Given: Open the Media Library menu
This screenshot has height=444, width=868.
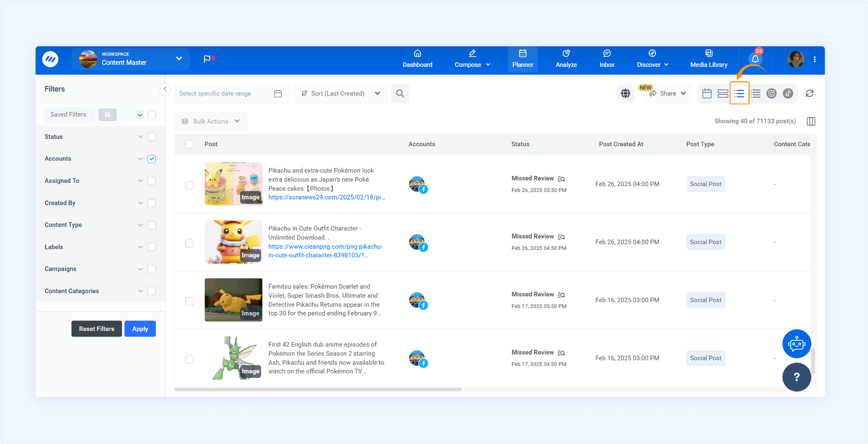Looking at the screenshot, I should (x=709, y=59).
